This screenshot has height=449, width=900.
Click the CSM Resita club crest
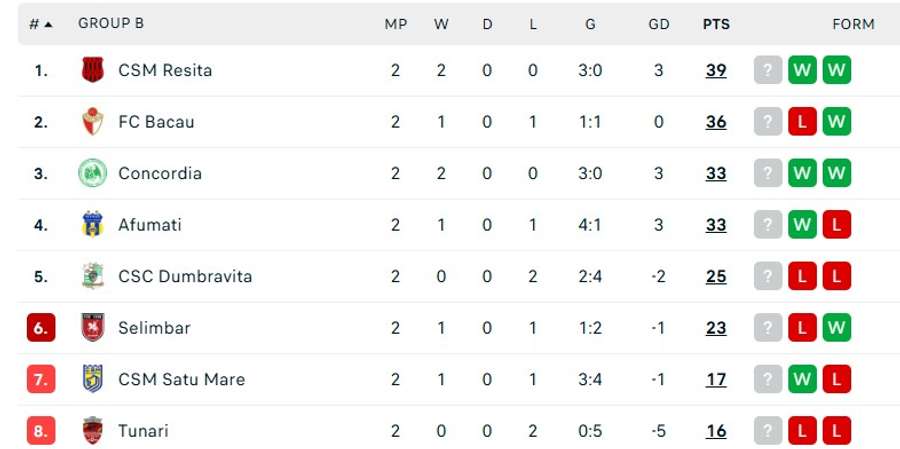(92, 70)
